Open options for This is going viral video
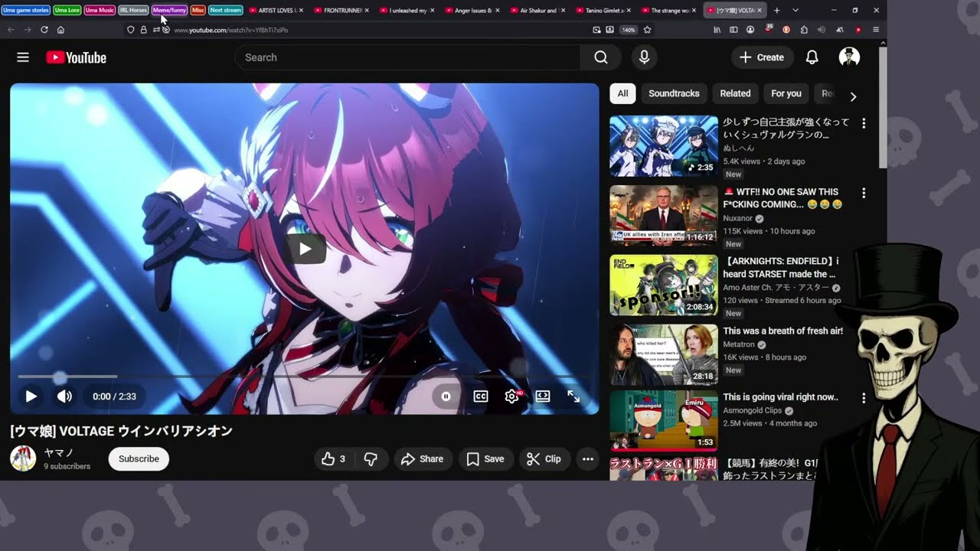 [x=864, y=398]
